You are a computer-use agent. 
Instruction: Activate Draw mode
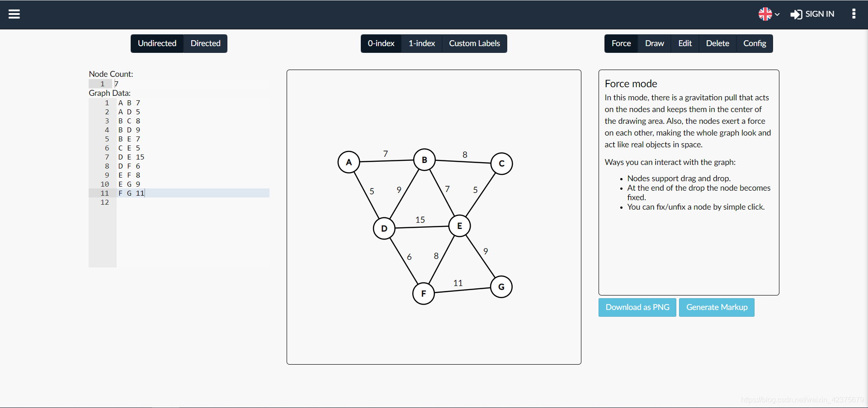coord(654,43)
